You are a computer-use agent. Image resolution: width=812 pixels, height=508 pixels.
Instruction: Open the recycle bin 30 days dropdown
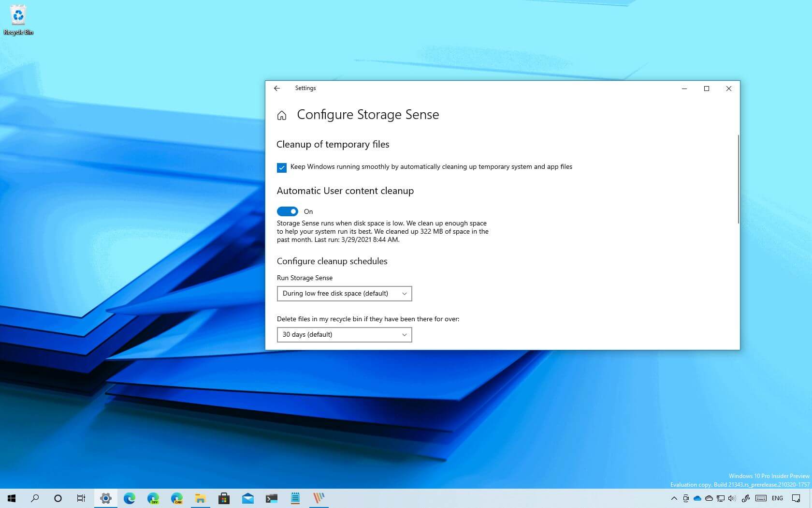click(x=344, y=335)
